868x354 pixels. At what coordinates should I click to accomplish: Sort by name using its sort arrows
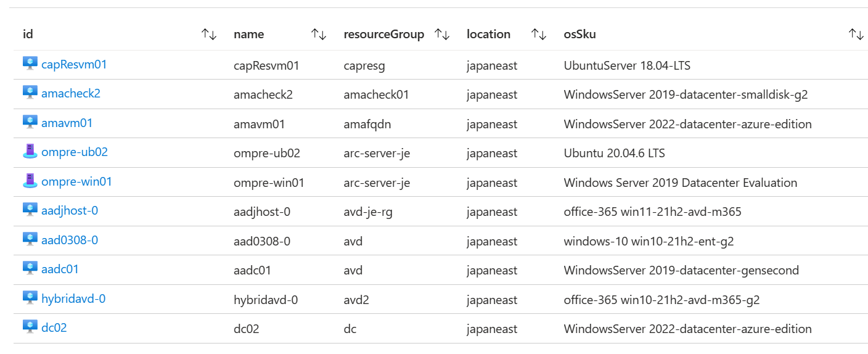[x=319, y=35]
